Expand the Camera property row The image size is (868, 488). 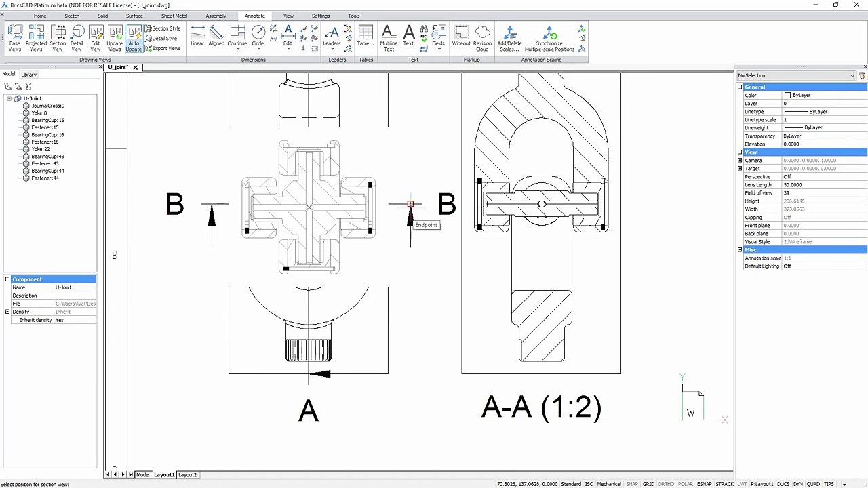[740, 161]
